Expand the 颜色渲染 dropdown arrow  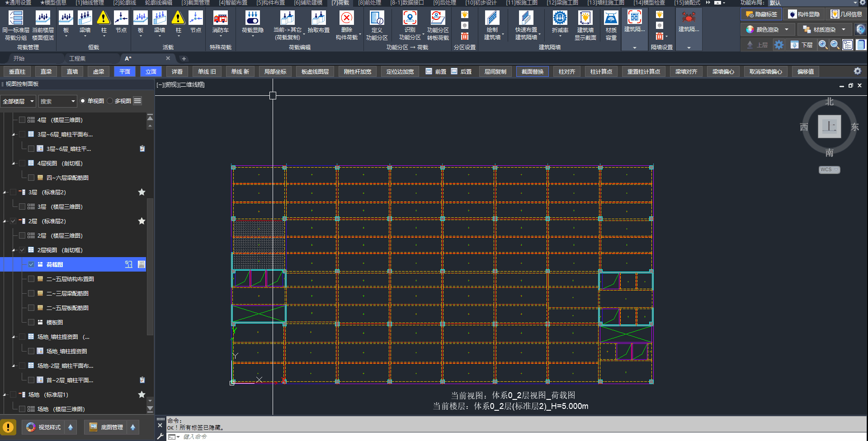787,30
